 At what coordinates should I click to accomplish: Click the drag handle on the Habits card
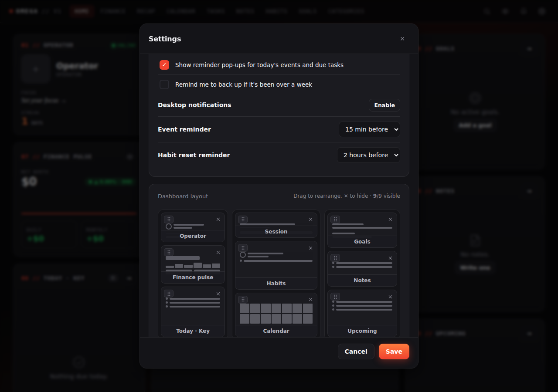coord(243,248)
